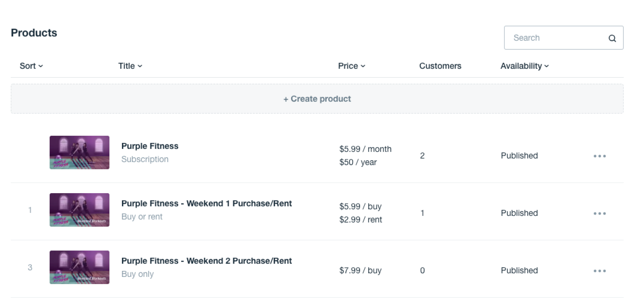Select sort position number 1
644x299 pixels.
click(30, 210)
